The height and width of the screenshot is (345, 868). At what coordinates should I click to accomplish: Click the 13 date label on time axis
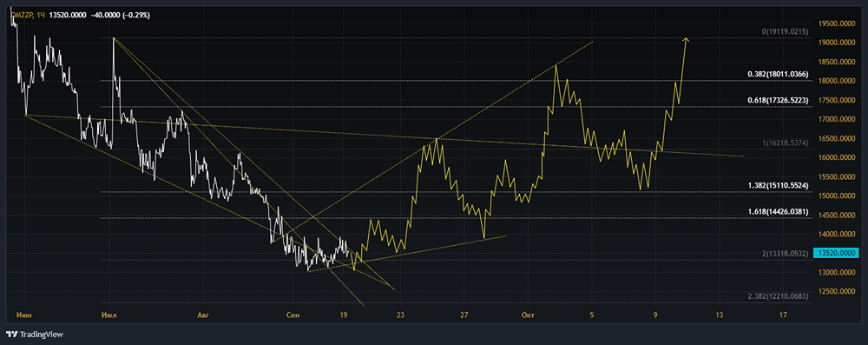point(719,315)
